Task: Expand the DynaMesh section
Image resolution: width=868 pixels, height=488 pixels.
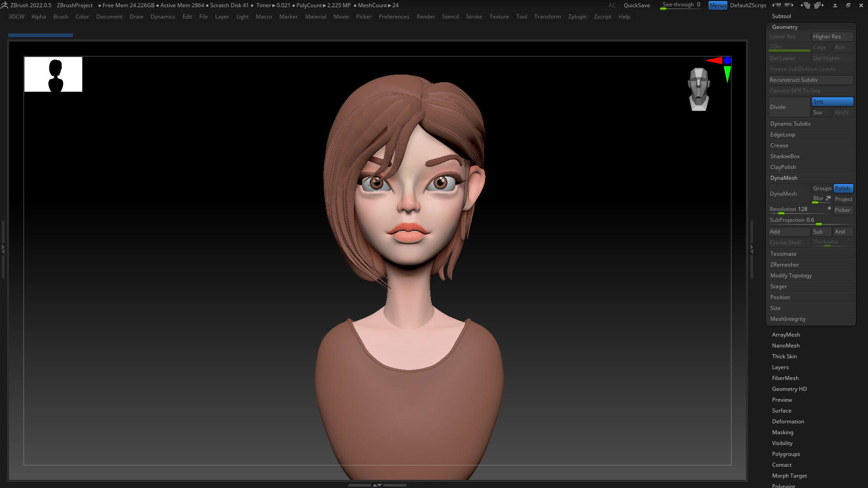Action: (783, 178)
